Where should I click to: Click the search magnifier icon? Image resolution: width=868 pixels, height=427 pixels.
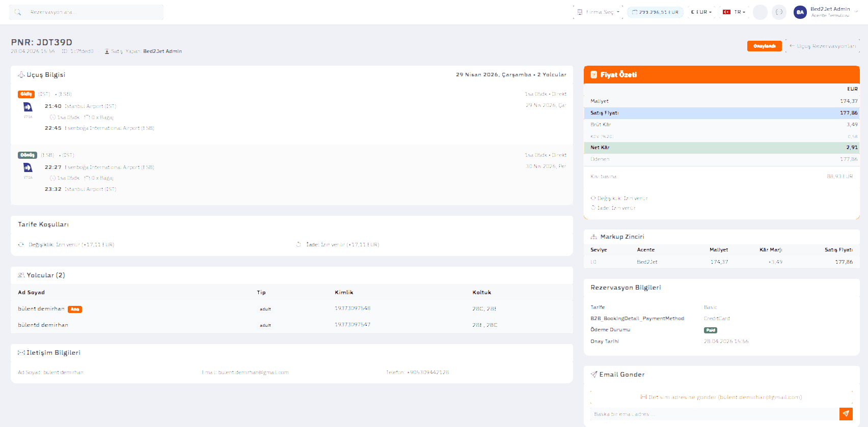18,12
